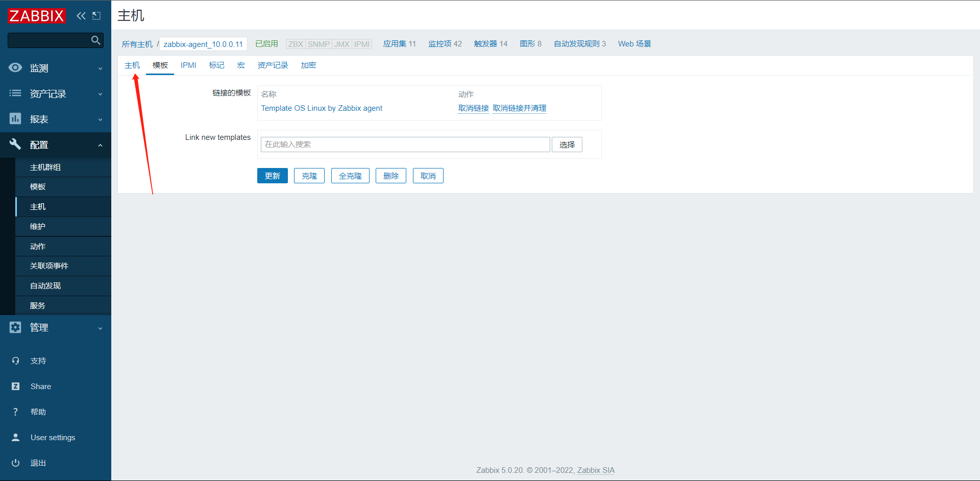Click the eye icon for 监测
The height and width of the screenshot is (481, 980).
pyautogui.click(x=15, y=68)
